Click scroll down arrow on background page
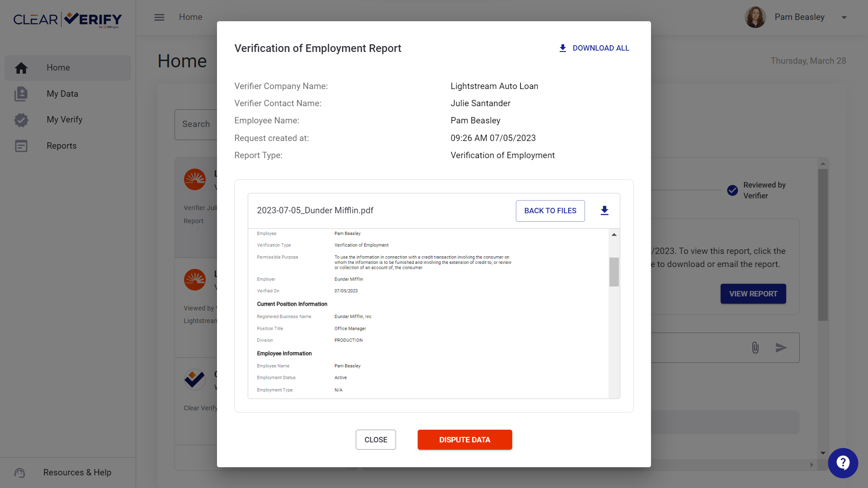 coord(823,453)
